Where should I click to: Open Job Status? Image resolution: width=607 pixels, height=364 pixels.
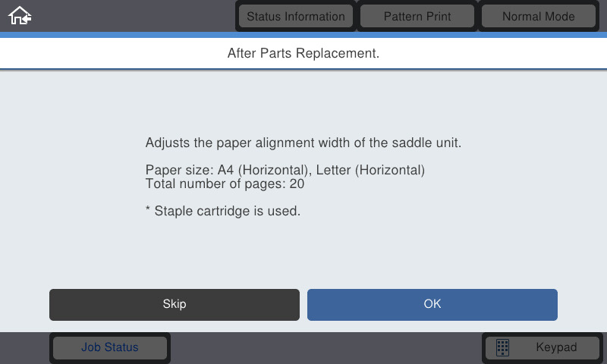coord(110,347)
